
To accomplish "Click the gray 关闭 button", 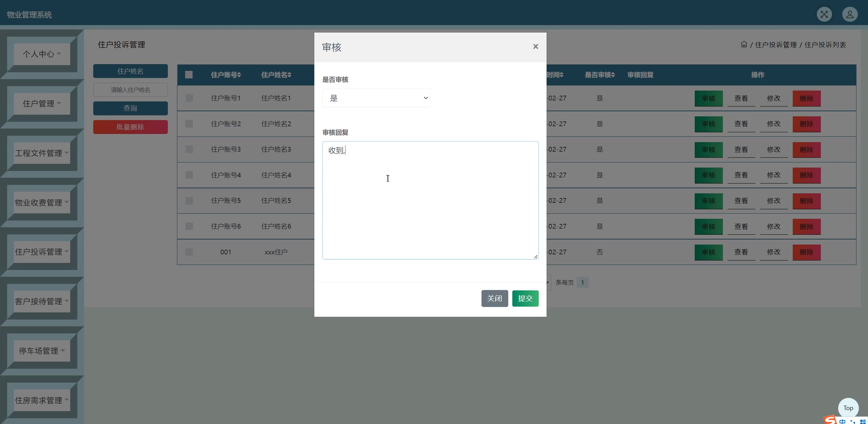I will coord(494,298).
